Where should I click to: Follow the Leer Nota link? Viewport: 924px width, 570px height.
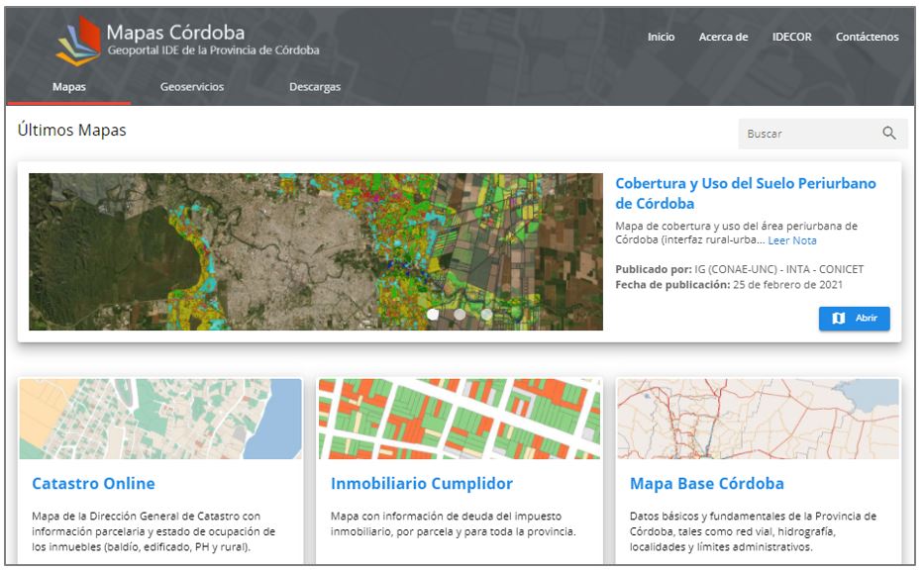[792, 240]
